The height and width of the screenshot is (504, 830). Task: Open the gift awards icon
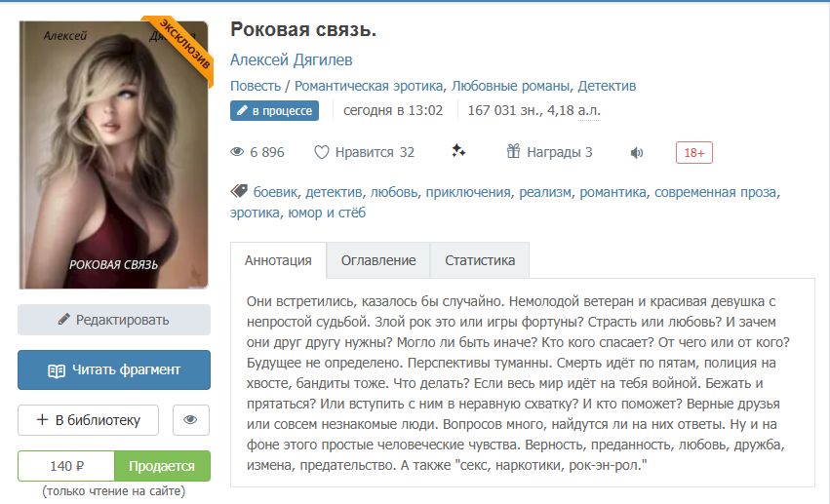(513, 151)
